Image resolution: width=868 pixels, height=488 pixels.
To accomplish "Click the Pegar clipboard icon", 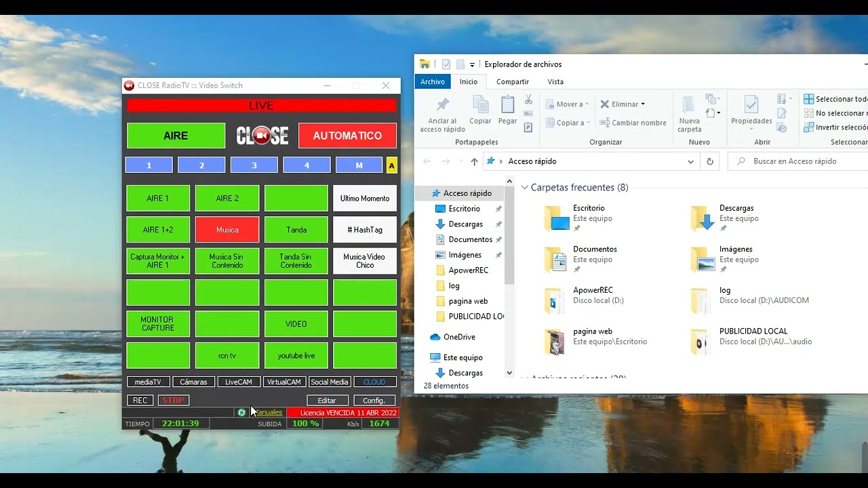I will 507,104.
